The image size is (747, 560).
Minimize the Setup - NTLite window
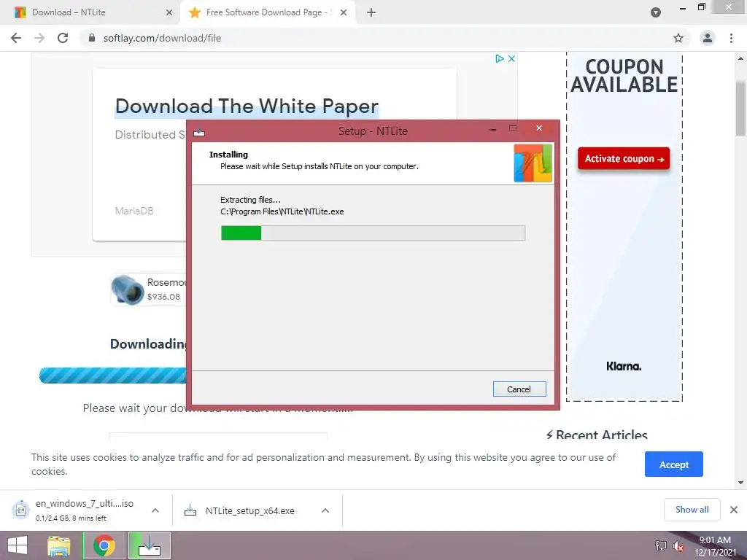pyautogui.click(x=493, y=128)
